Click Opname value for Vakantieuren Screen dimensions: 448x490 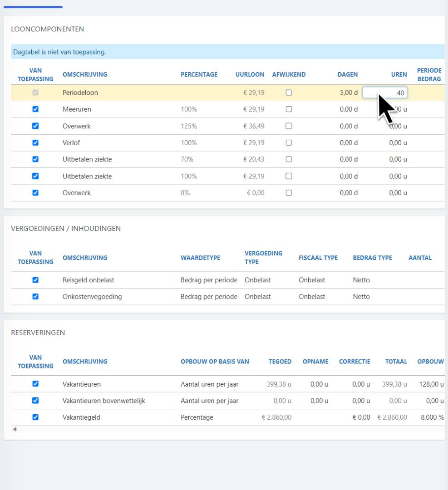tap(319, 384)
